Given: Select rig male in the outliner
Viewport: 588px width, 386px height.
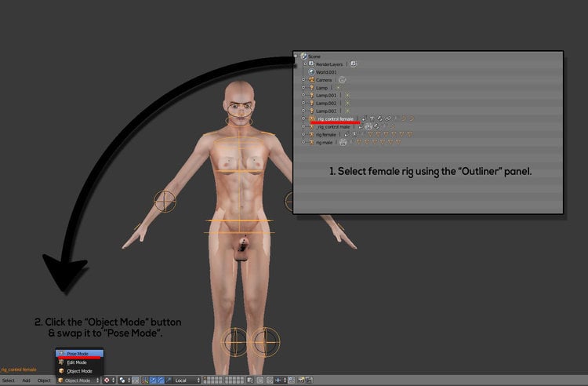Looking at the screenshot, I should point(324,143).
